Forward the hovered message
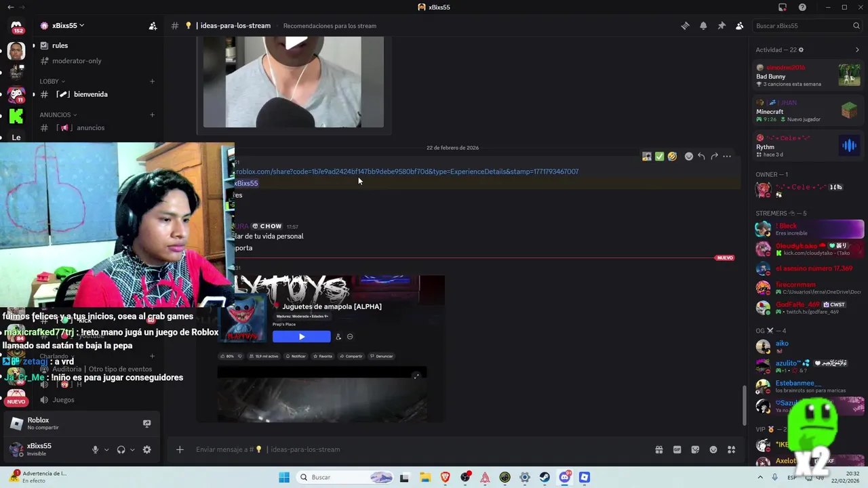Image resolution: width=868 pixels, height=488 pixels. pos(714,157)
